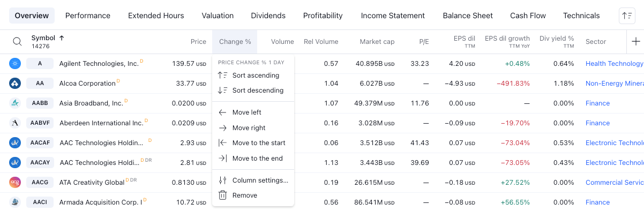Open the Change % column header

coord(235,42)
